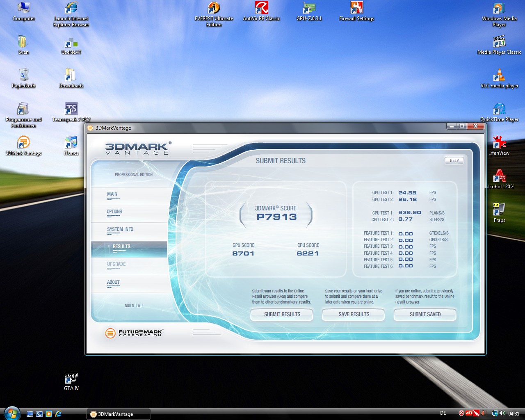Screen dimensions: 525x420
Task: Open the Teamspeak 2 RC2 shortcut
Action: [x=71, y=112]
